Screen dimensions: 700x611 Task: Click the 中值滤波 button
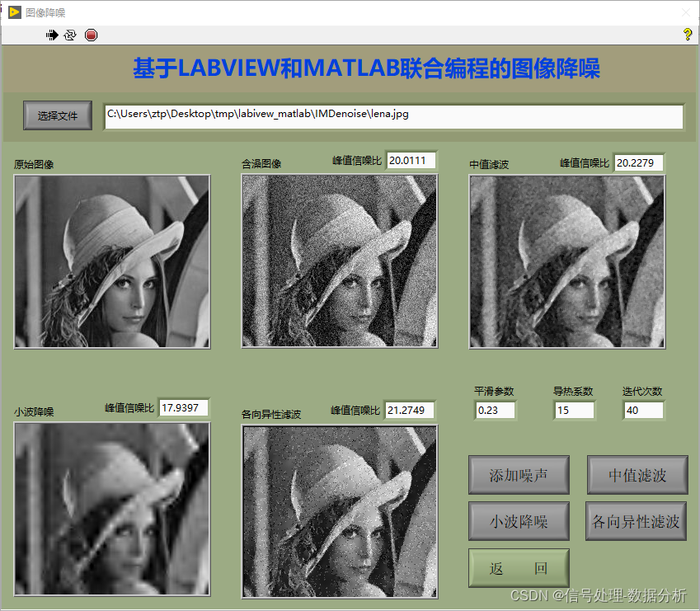637,475
